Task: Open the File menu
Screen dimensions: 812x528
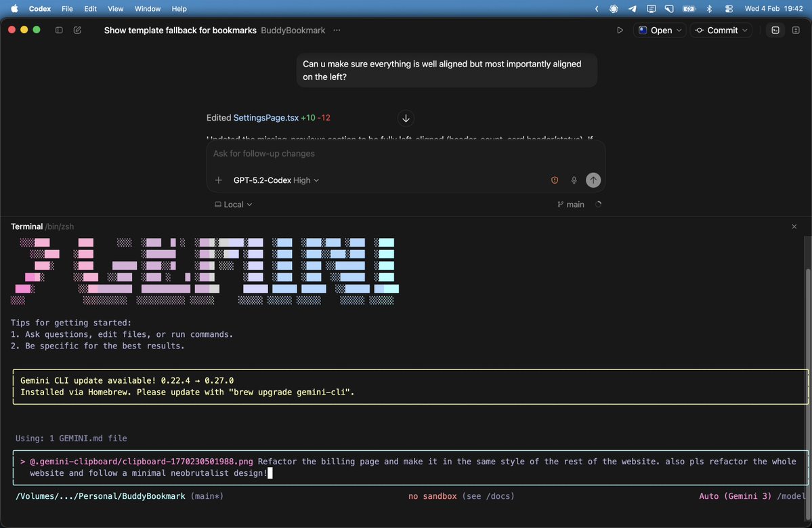Action: (67, 9)
